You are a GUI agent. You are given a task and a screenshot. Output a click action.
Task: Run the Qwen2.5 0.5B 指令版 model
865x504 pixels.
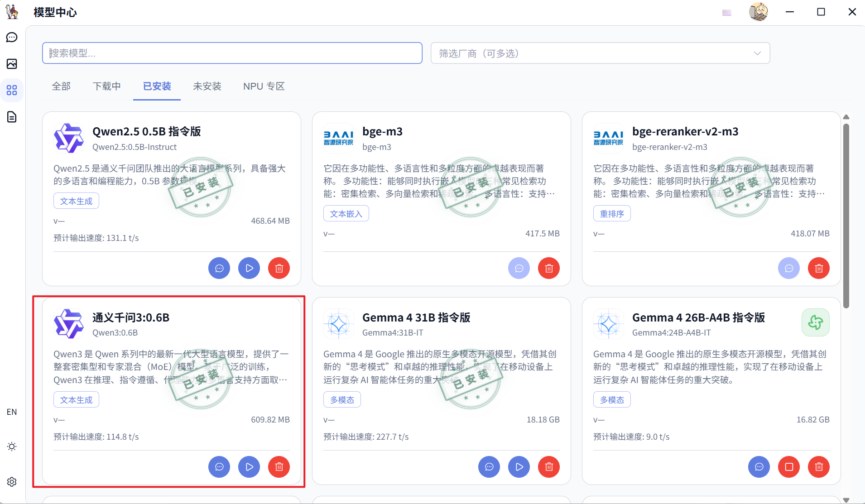pos(249,268)
